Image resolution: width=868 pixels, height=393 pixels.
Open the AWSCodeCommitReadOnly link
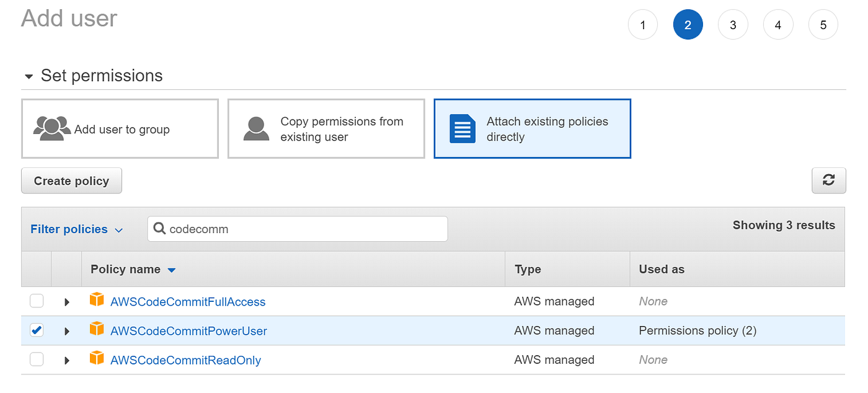185,360
